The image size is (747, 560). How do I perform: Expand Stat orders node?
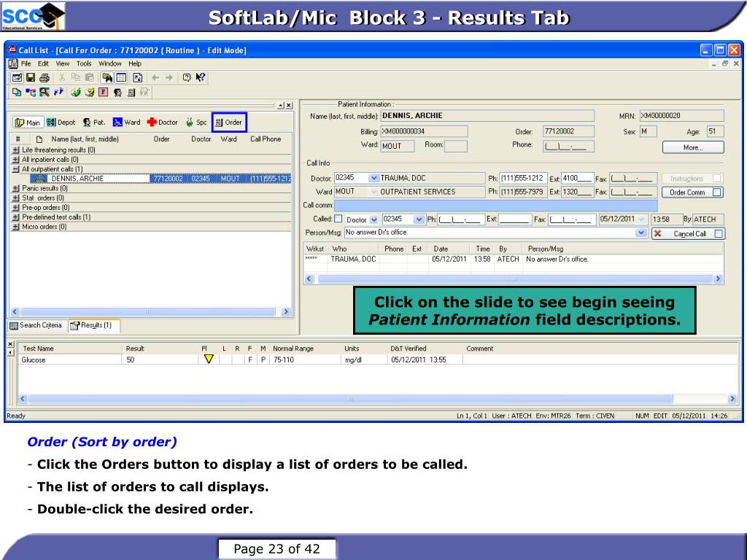[x=16, y=198]
